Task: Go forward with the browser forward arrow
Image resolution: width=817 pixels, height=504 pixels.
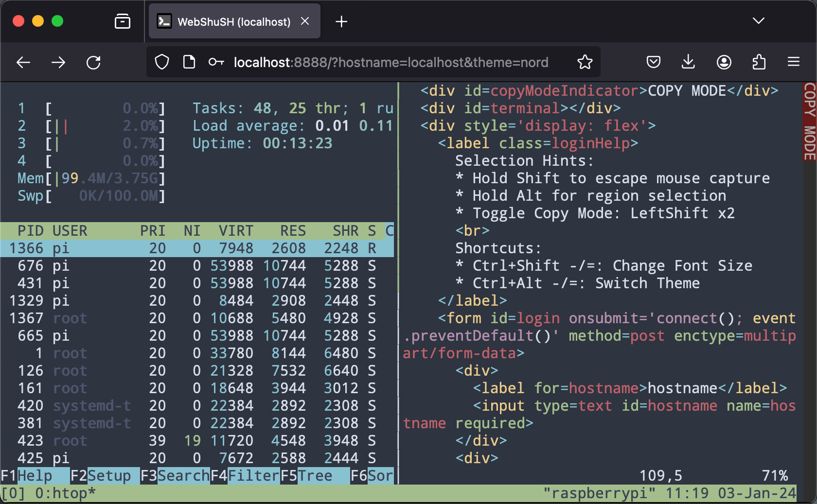Action: pos(58,62)
